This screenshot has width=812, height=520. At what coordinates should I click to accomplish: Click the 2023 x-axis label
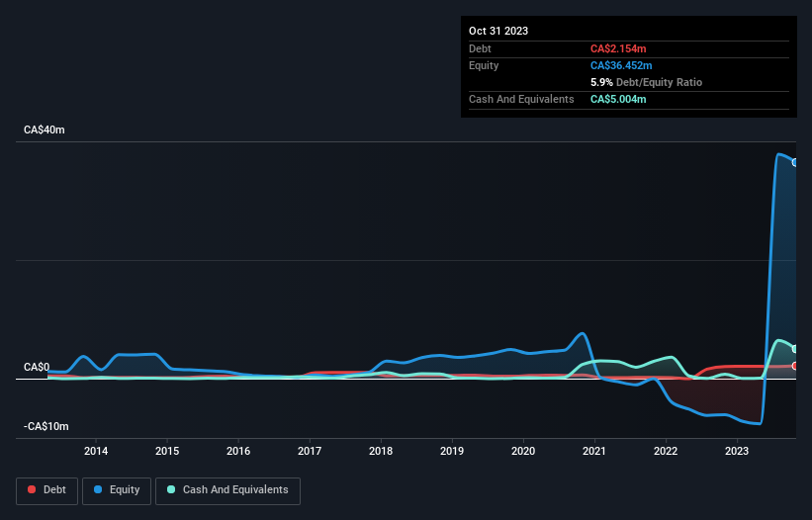pyautogui.click(x=737, y=451)
